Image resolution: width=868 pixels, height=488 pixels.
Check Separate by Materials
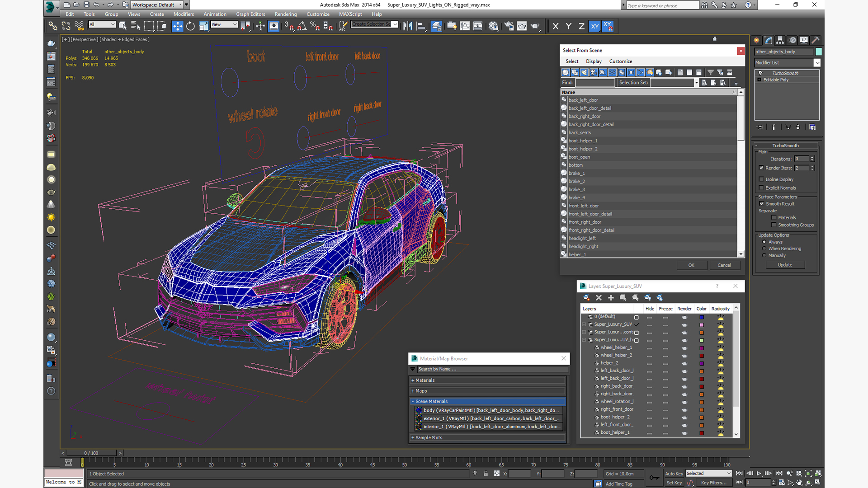(x=774, y=218)
